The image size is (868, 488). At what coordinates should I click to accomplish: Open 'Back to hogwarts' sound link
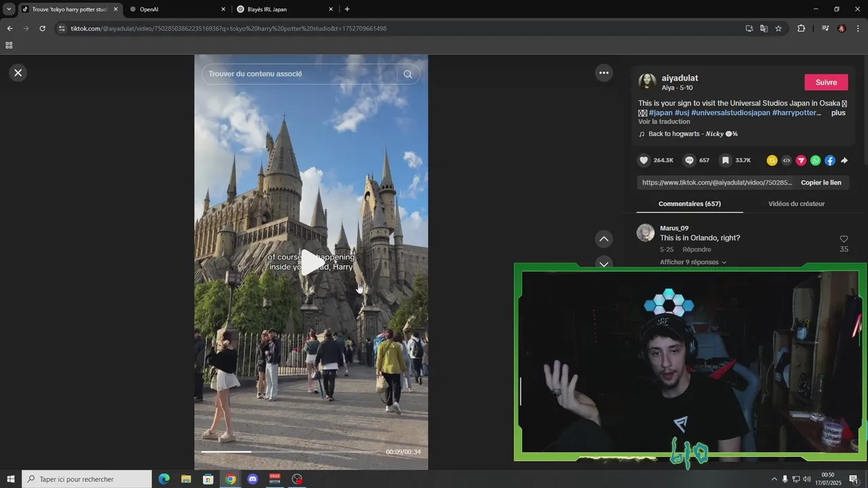pyautogui.click(x=692, y=134)
